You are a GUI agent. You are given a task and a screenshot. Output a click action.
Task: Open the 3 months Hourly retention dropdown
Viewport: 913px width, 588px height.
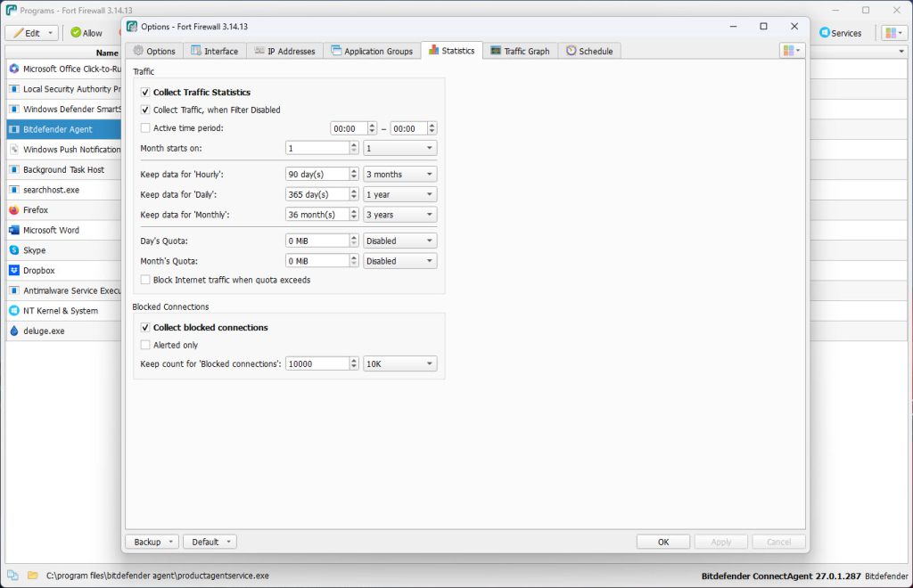[x=400, y=175]
